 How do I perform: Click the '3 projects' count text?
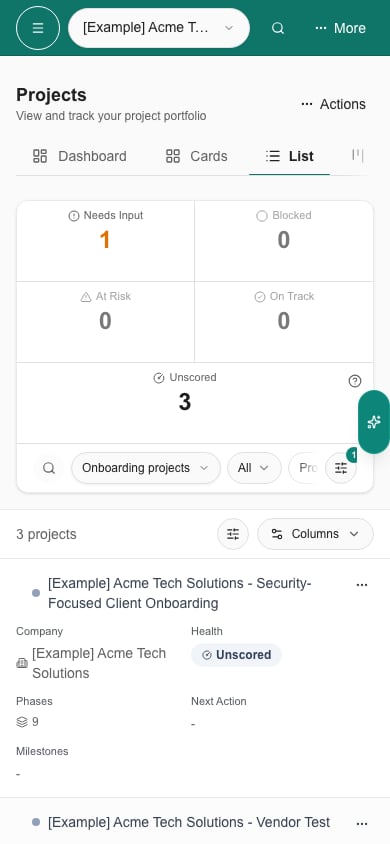point(46,534)
